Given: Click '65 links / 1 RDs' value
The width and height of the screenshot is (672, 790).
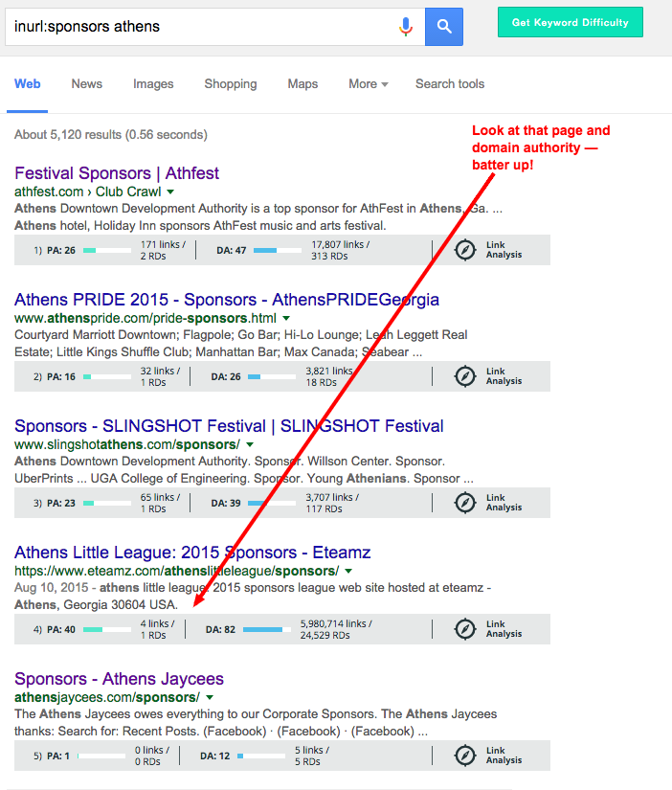Looking at the screenshot, I should tap(160, 504).
